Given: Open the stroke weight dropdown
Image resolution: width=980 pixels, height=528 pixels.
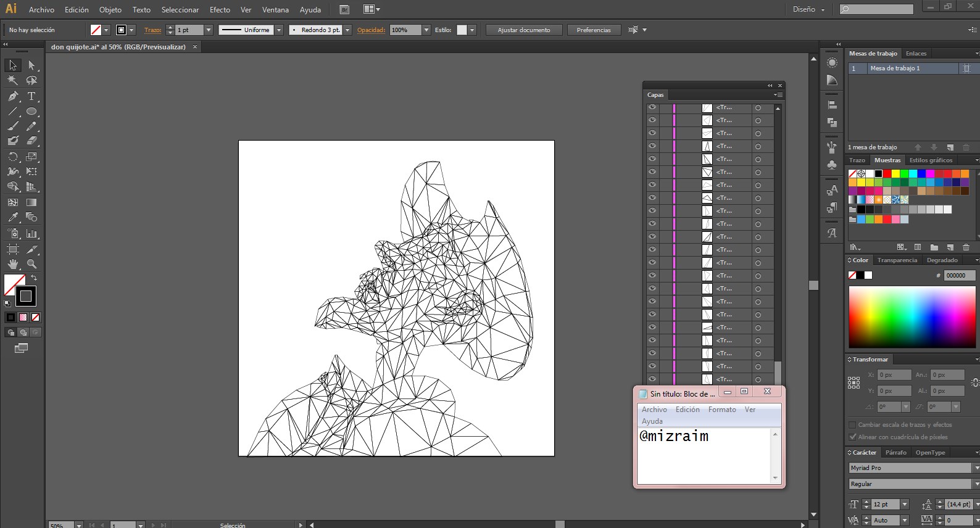Looking at the screenshot, I should tap(209, 30).
